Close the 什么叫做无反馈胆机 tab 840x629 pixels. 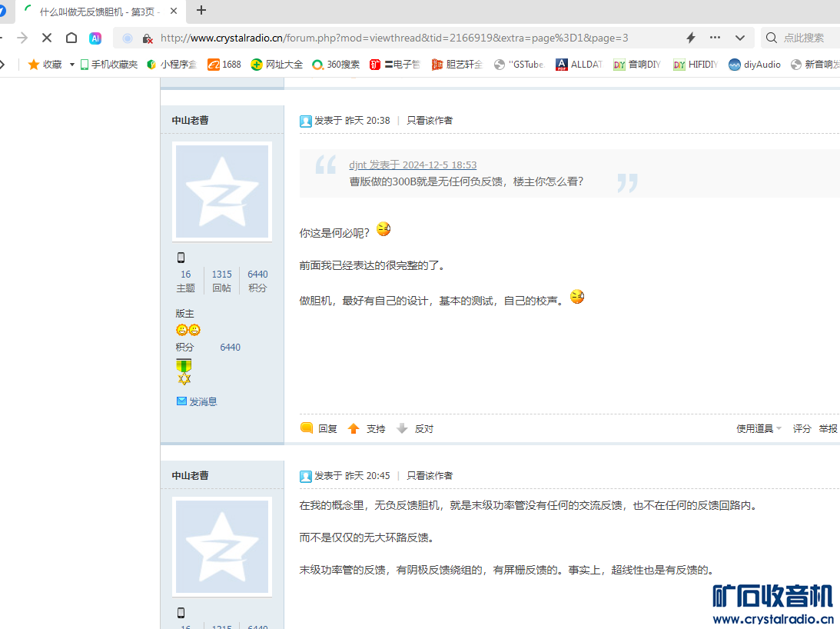click(174, 11)
